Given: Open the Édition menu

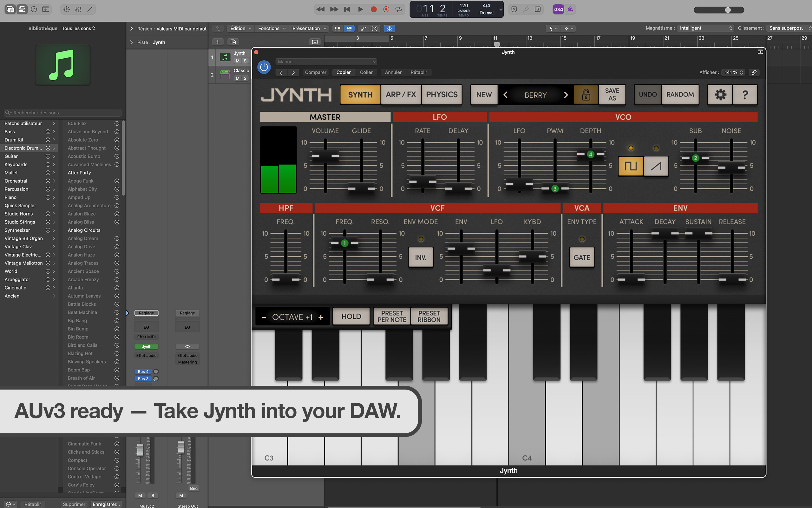Looking at the screenshot, I should [240, 29].
